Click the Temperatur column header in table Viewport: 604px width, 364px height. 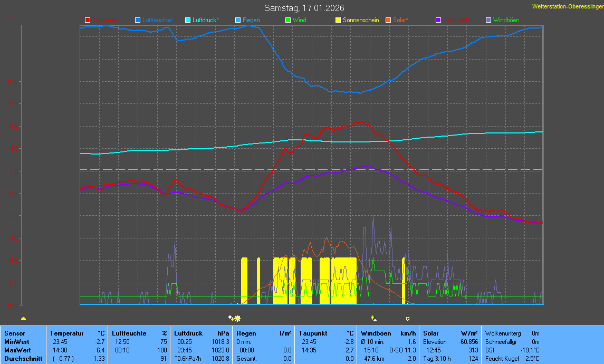67,333
